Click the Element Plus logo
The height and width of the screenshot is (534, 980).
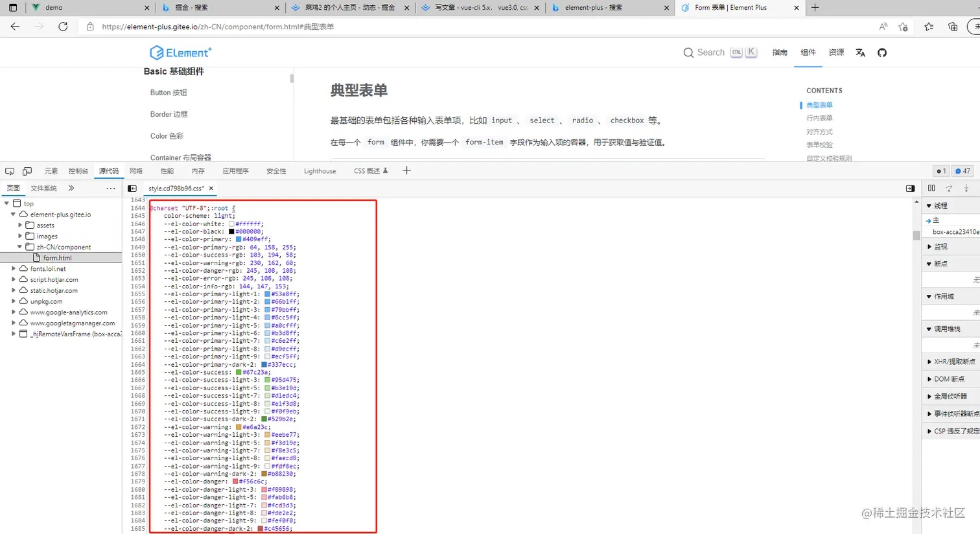point(180,52)
